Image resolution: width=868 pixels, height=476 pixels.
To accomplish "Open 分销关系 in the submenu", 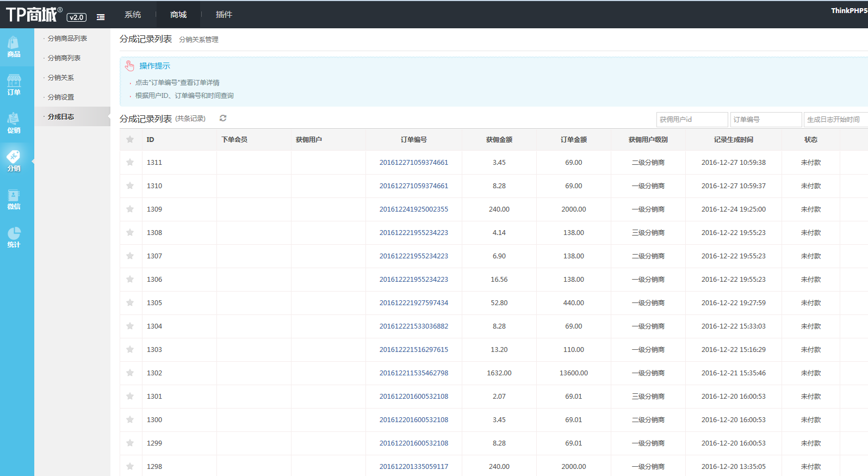I will click(x=61, y=78).
